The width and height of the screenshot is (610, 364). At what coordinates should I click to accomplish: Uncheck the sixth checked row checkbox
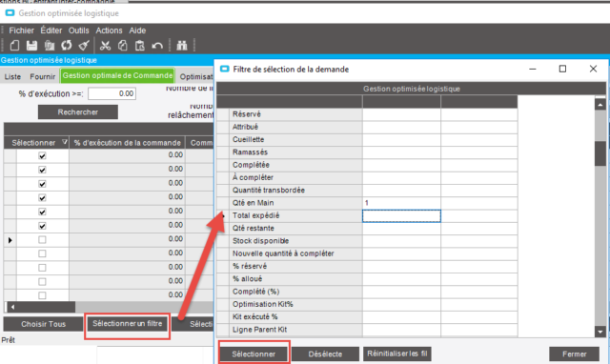42,226
